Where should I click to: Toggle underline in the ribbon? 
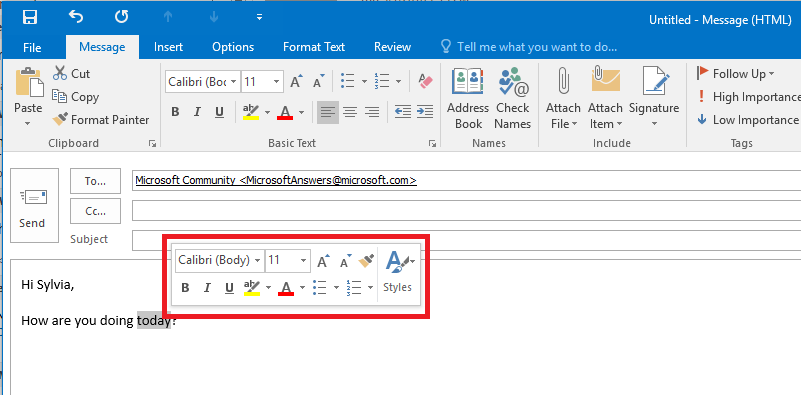tap(219, 112)
